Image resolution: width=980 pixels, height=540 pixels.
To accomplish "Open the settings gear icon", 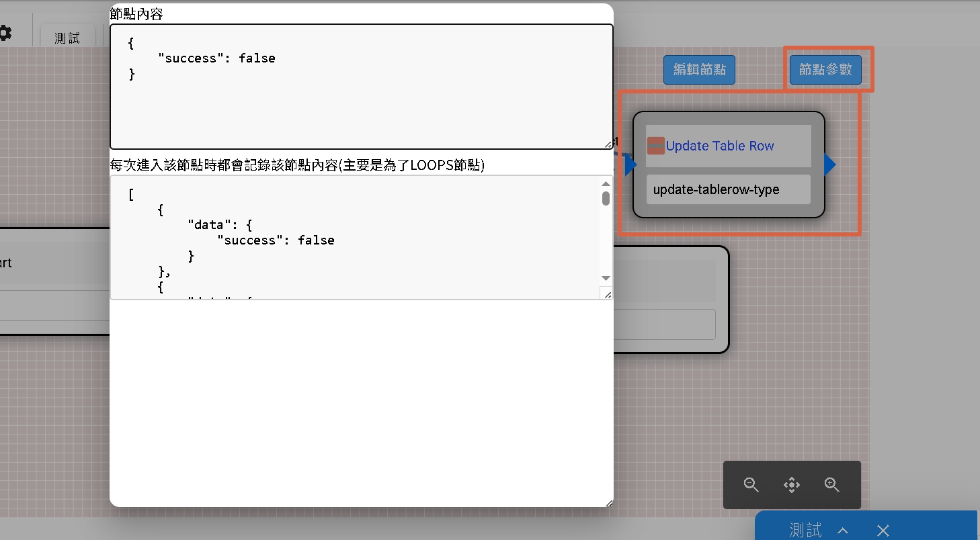I will [5, 33].
